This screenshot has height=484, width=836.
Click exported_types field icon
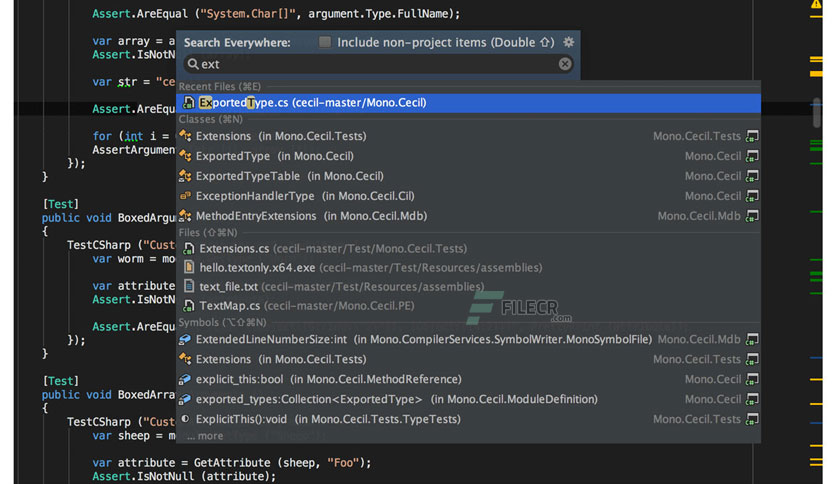[185, 399]
